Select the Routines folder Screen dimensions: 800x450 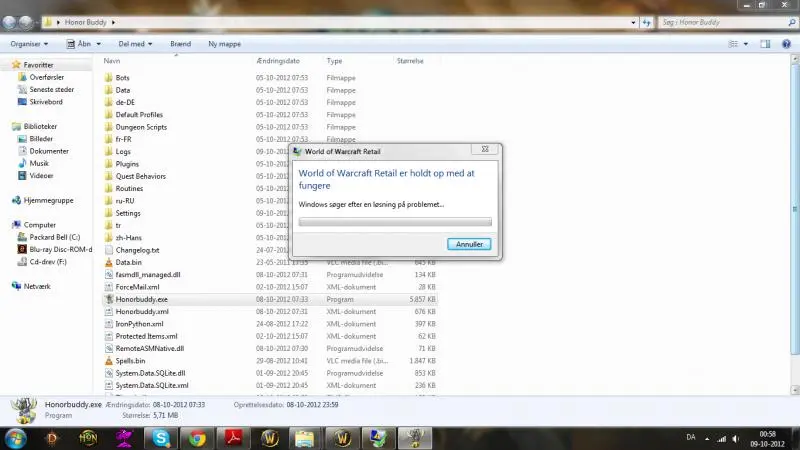tap(129, 188)
